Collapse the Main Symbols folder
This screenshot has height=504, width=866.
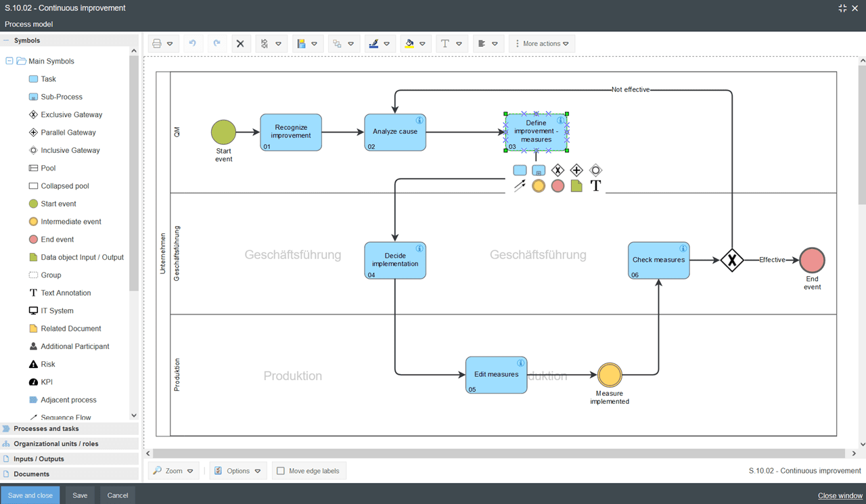(x=9, y=61)
